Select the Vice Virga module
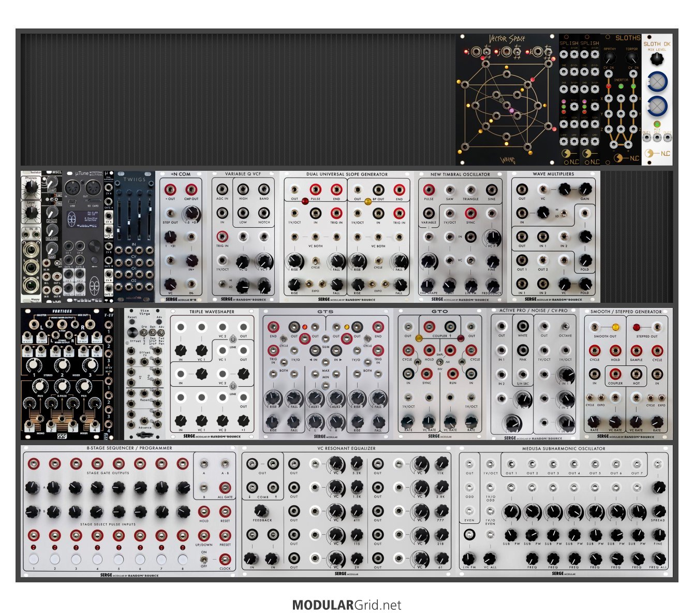This screenshot has width=694, height=616. tap(145, 374)
